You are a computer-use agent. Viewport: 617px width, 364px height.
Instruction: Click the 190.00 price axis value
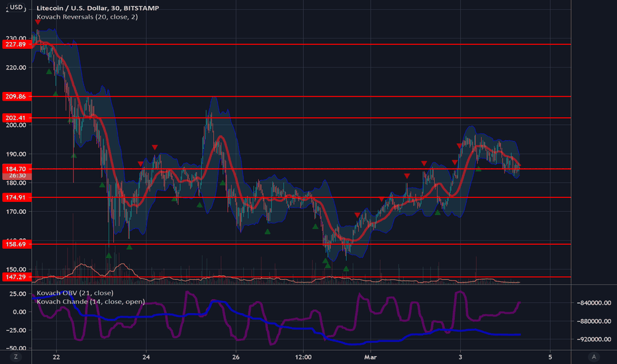coord(16,154)
